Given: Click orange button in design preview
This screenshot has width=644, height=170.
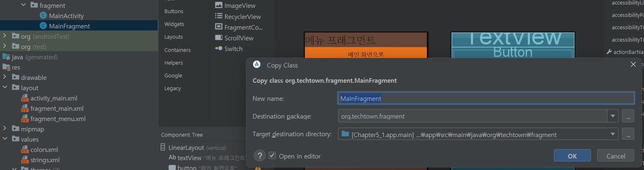Looking at the screenshot, I should [x=366, y=53].
